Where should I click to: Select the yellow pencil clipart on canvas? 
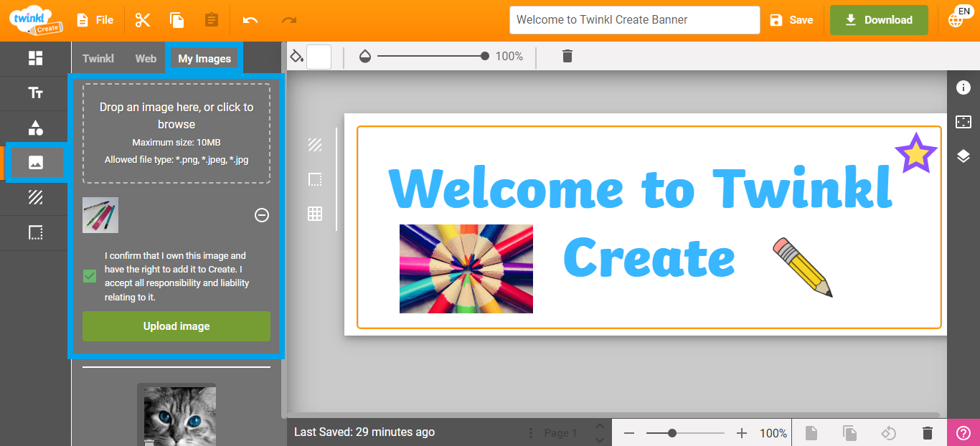click(x=803, y=266)
